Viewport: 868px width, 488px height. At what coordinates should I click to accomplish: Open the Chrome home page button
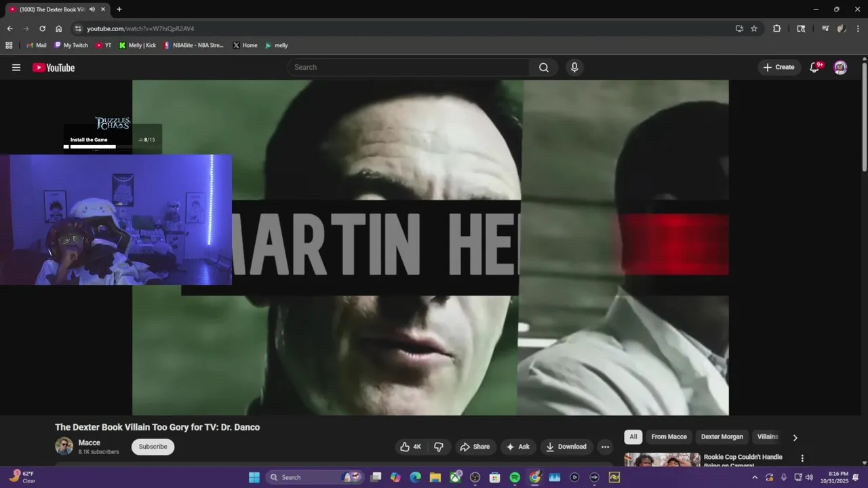58,28
